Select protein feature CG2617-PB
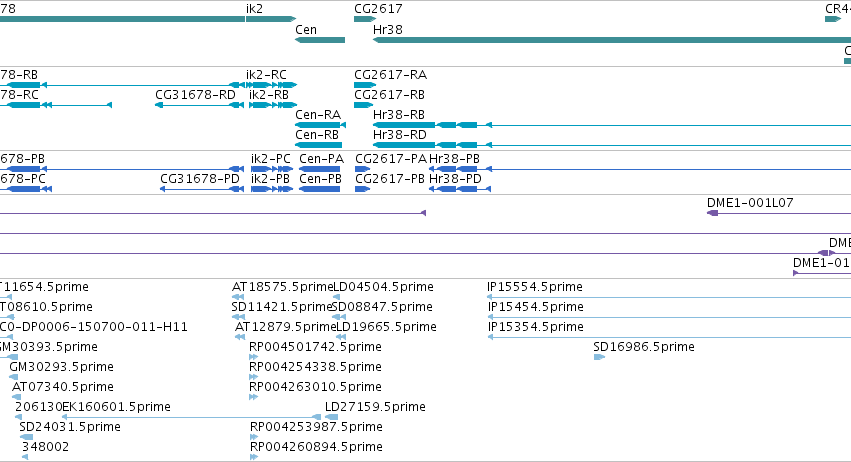 [x=390, y=179]
